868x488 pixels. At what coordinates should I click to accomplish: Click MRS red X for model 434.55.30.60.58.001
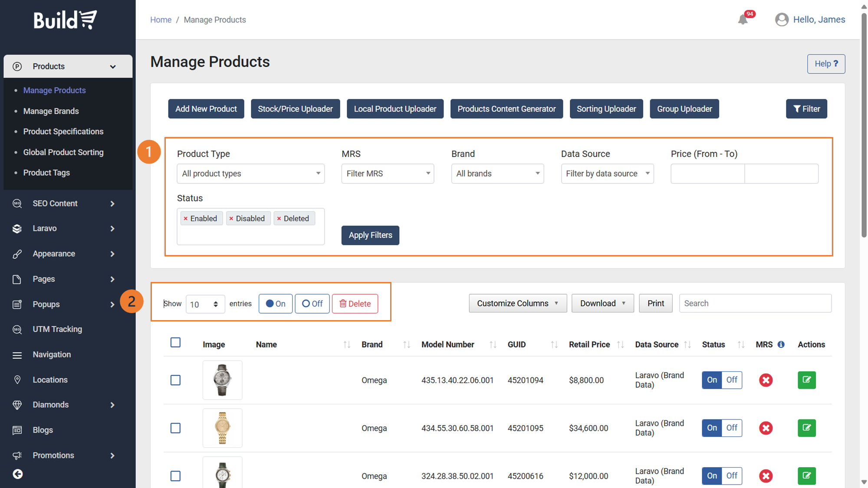click(x=766, y=428)
